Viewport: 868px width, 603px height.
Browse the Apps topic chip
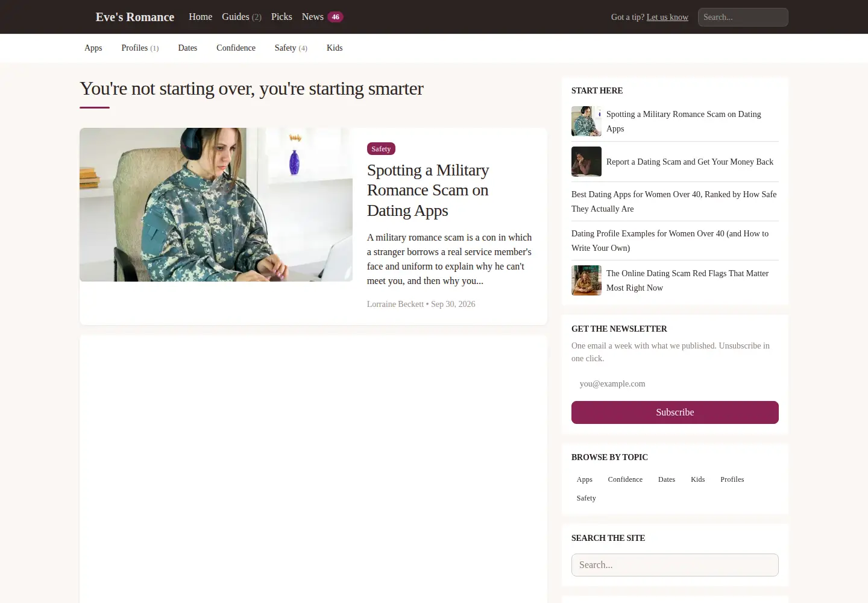(585, 479)
